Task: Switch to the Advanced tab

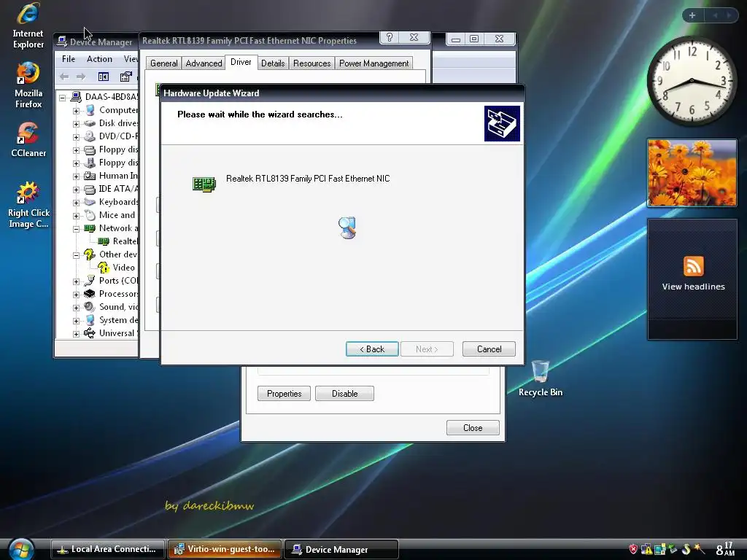Action: (x=204, y=63)
